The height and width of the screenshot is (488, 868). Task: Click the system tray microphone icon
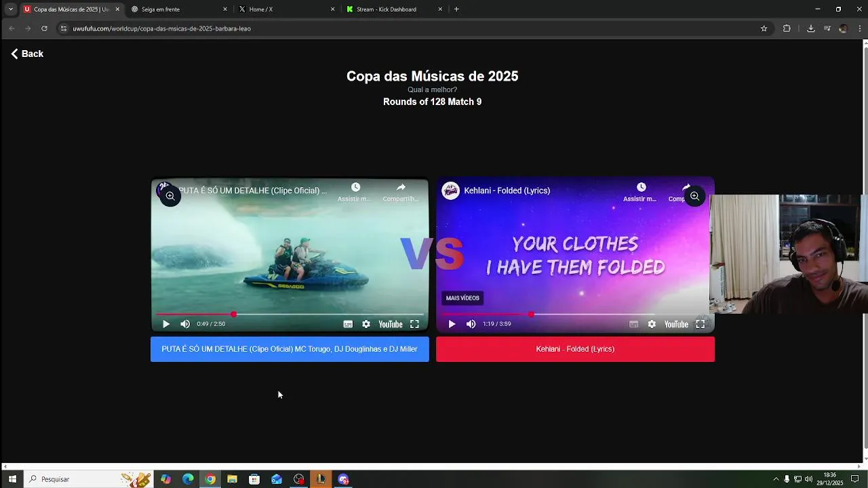point(787,479)
